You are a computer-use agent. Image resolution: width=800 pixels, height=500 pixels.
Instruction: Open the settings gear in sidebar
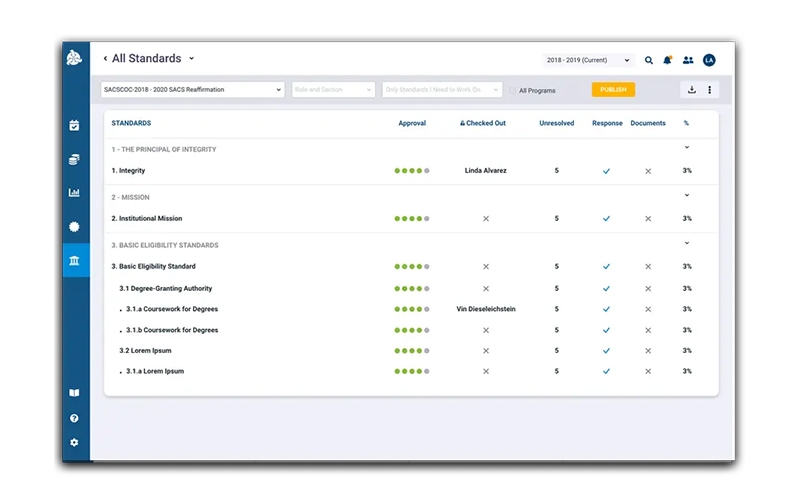pos(74,442)
